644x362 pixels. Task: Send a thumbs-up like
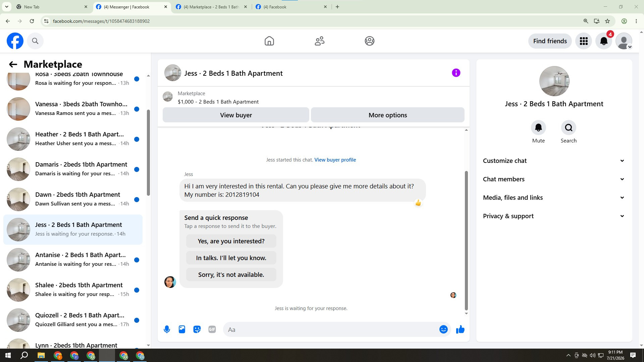(x=460, y=329)
